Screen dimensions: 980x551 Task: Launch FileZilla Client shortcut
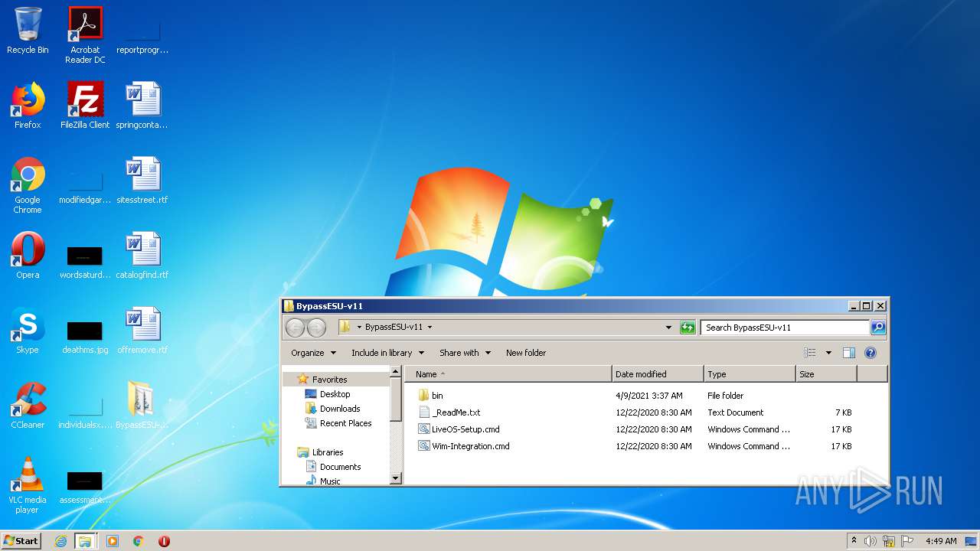85,106
